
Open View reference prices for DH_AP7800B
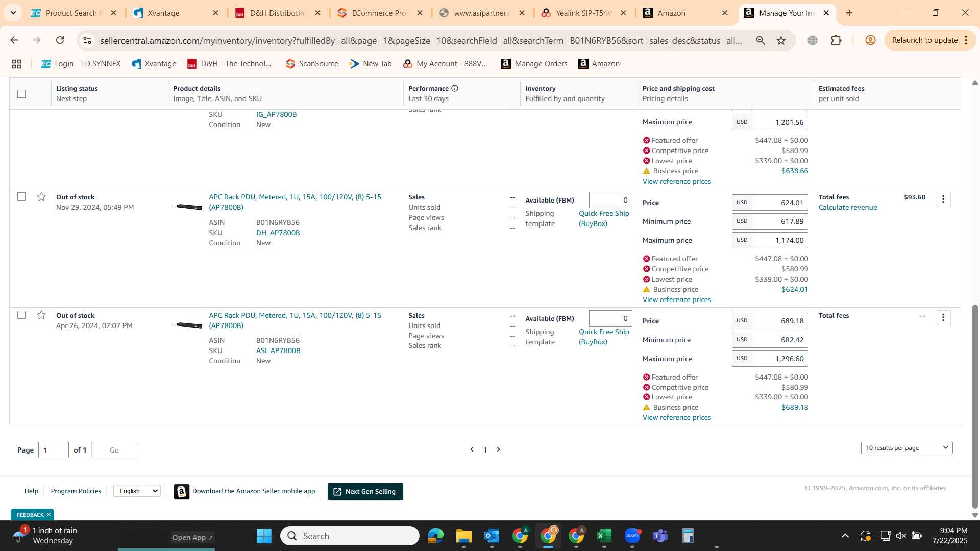click(x=677, y=299)
